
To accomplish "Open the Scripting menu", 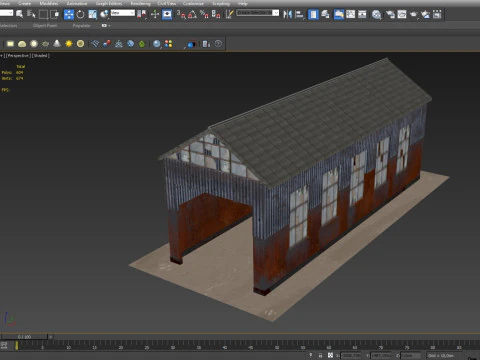I will click(x=221, y=3).
